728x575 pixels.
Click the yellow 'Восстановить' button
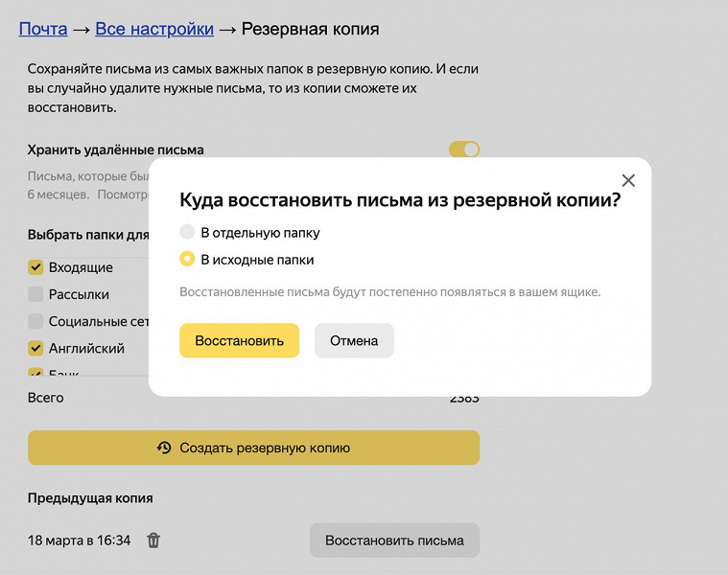coord(239,340)
